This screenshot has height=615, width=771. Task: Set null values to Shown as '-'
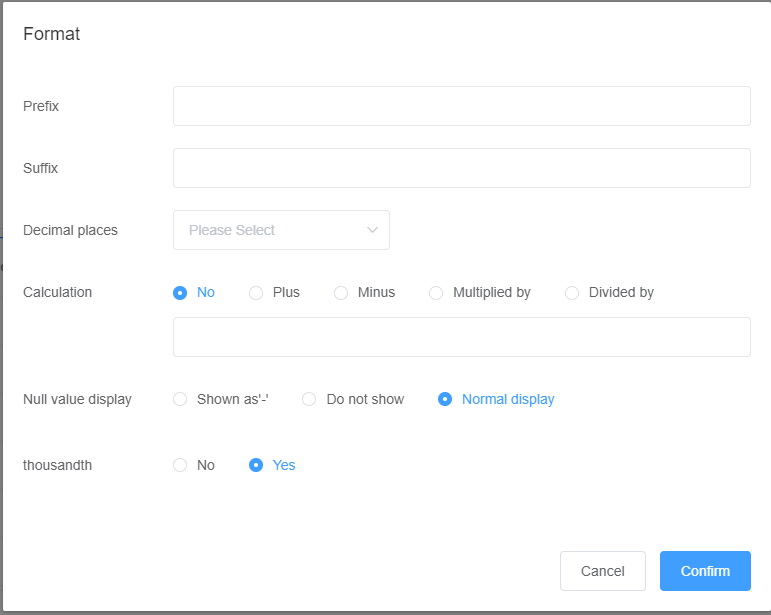click(x=180, y=399)
